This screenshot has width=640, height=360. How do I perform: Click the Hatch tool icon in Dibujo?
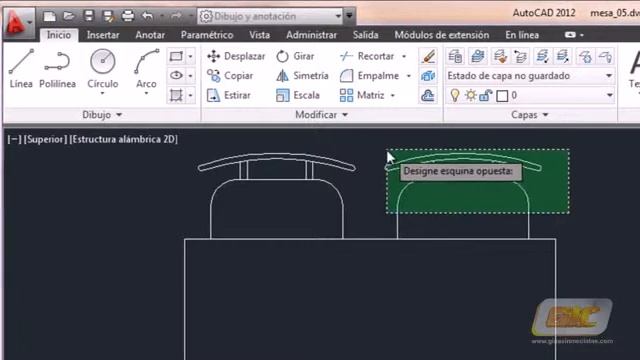pos(176,95)
